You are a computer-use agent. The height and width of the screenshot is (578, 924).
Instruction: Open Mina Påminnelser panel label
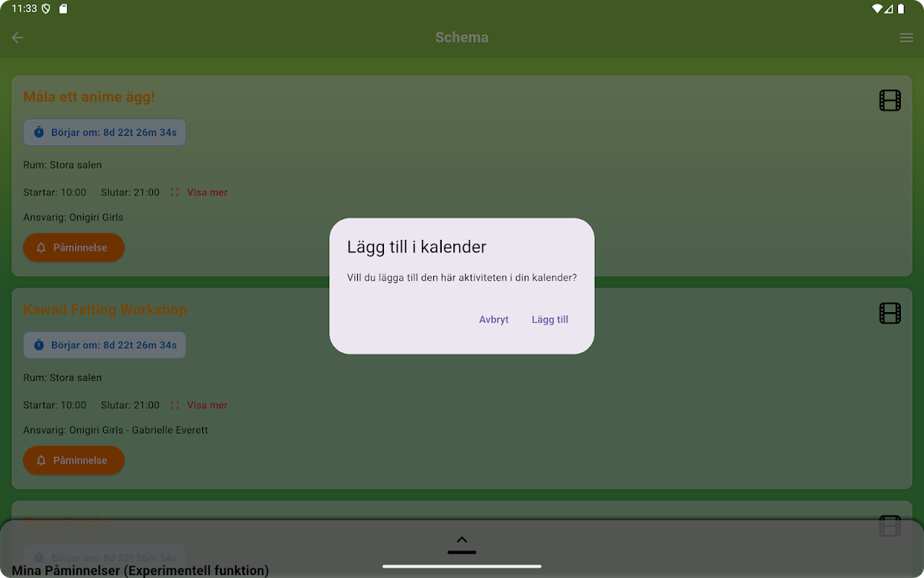(x=140, y=571)
